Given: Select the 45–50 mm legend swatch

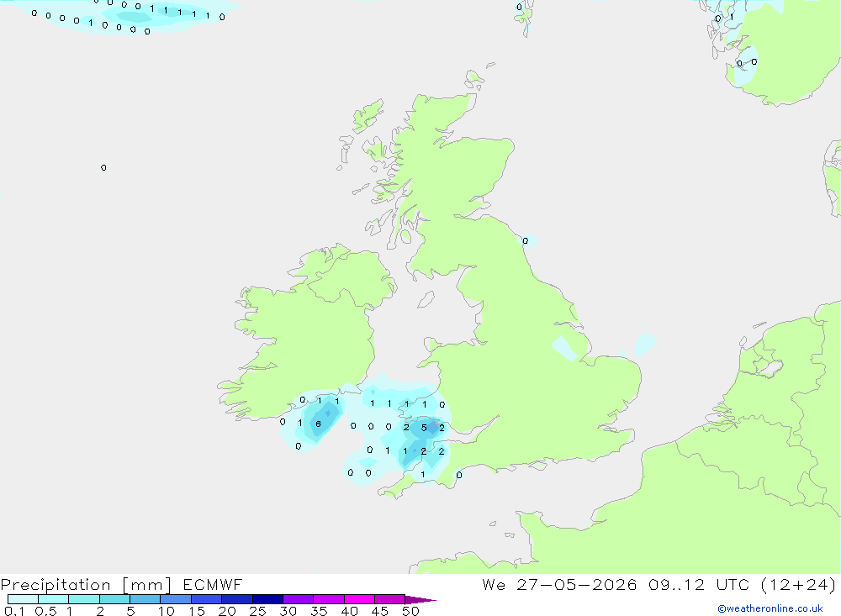Looking at the screenshot, I should point(390,599).
